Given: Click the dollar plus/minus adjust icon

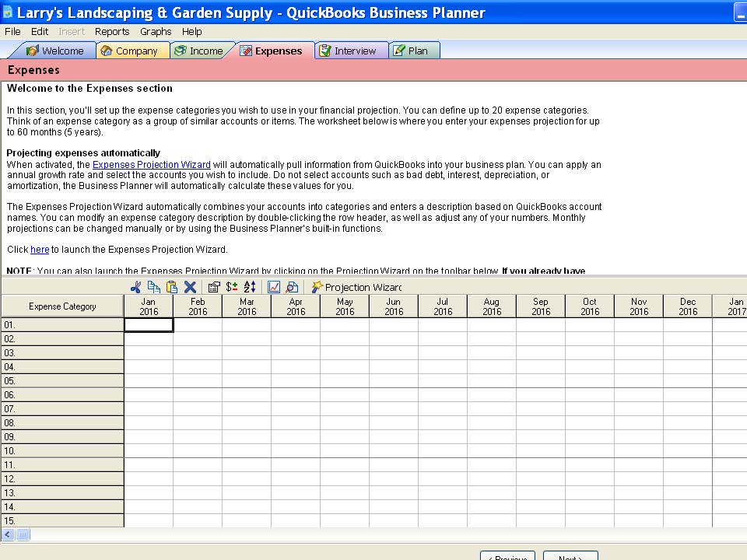Looking at the screenshot, I should [x=232, y=287].
